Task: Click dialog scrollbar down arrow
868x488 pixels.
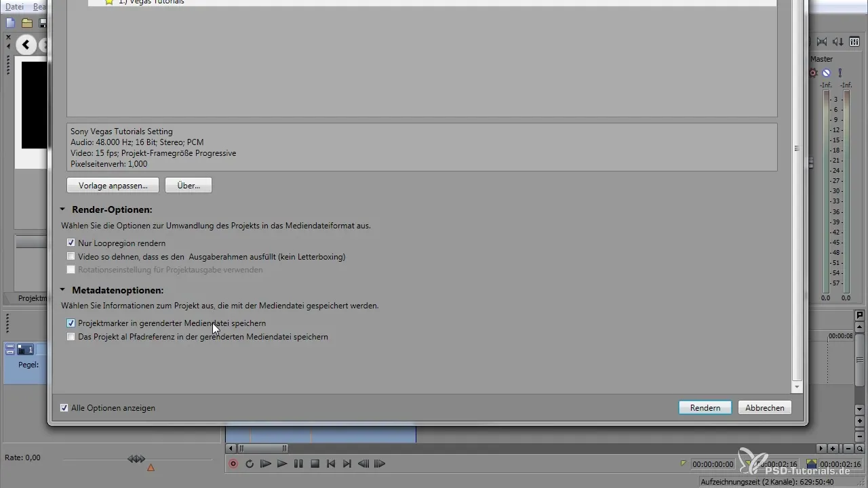Action: 797,386
